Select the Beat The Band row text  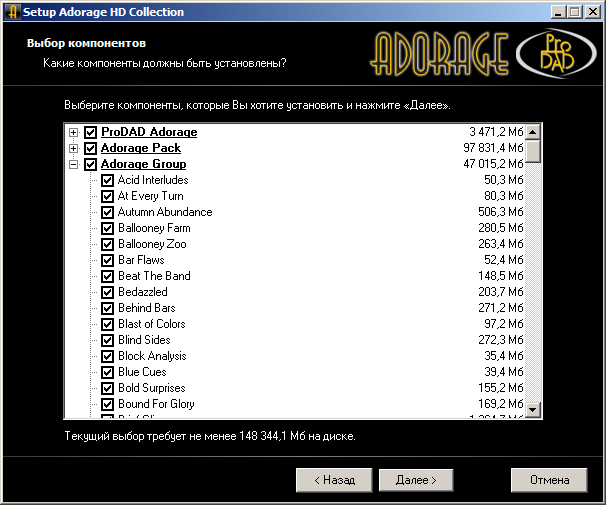[154, 276]
